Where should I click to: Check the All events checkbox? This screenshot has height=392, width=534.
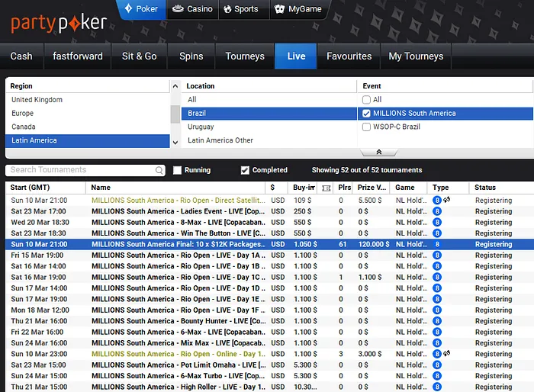coord(366,100)
